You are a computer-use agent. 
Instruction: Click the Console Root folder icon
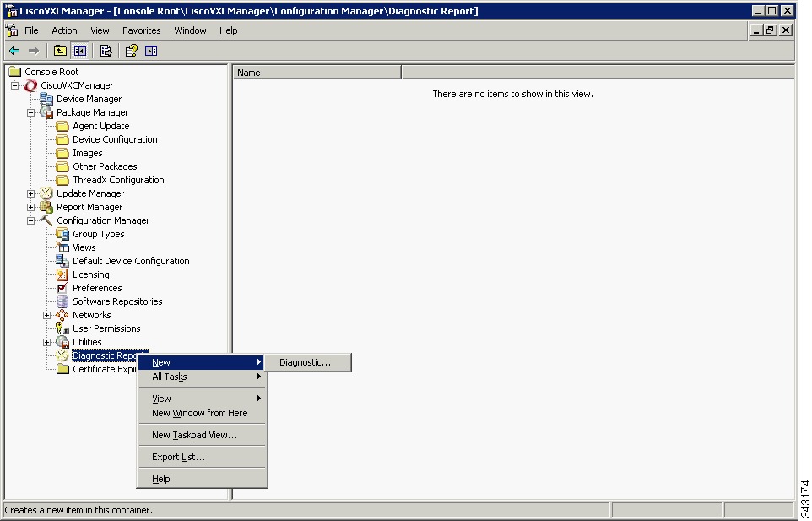coord(14,72)
